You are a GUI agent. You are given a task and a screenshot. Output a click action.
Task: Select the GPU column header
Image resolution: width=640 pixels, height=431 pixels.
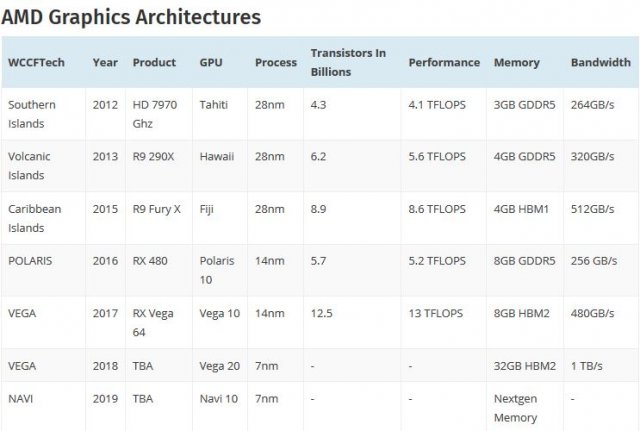pyautogui.click(x=213, y=62)
